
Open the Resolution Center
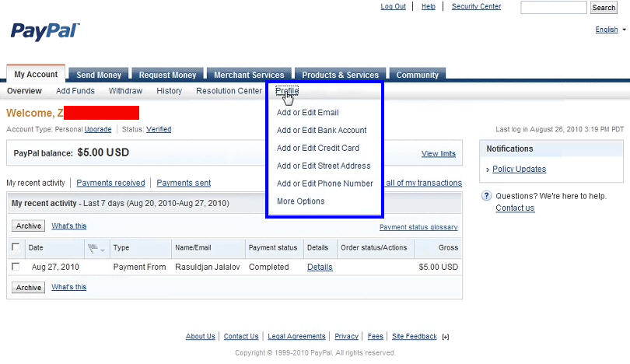point(229,91)
